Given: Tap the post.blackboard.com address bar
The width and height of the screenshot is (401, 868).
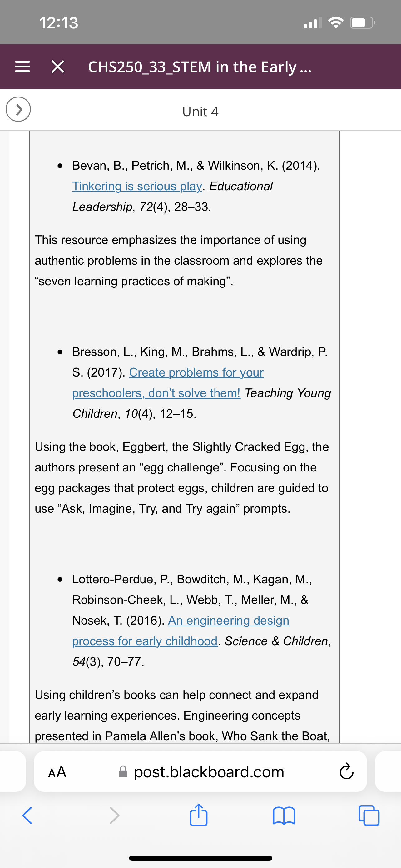Looking at the screenshot, I should tap(200, 772).
